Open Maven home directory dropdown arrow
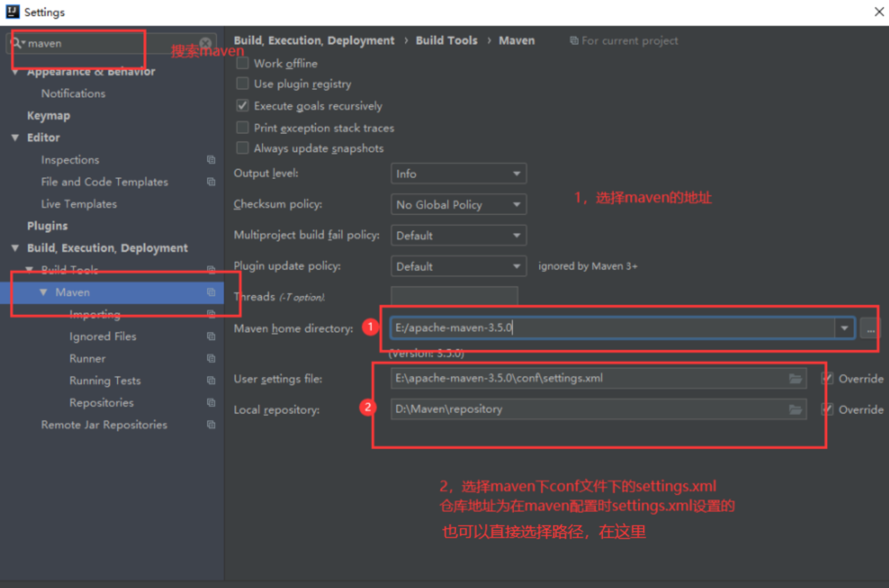The image size is (889, 588). point(844,328)
